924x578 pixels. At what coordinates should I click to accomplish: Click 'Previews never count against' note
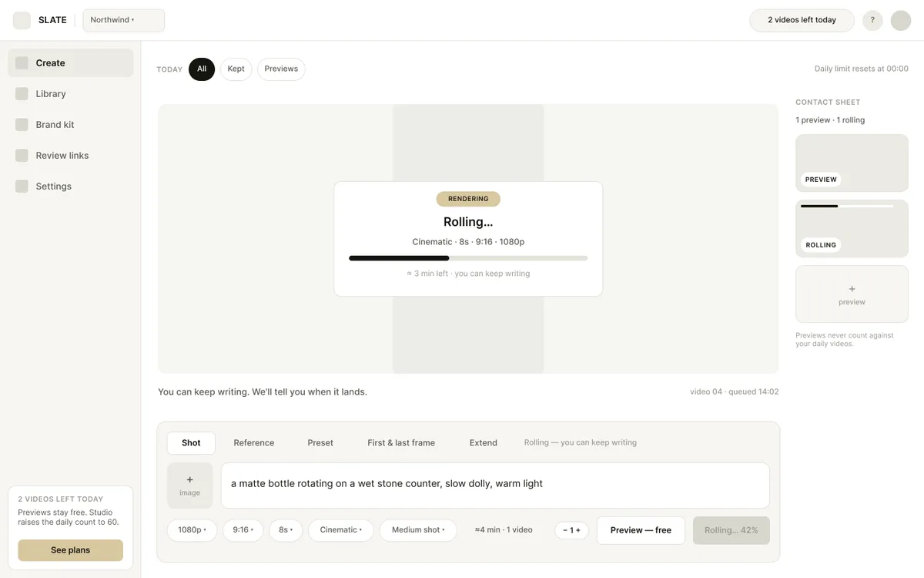(x=845, y=336)
